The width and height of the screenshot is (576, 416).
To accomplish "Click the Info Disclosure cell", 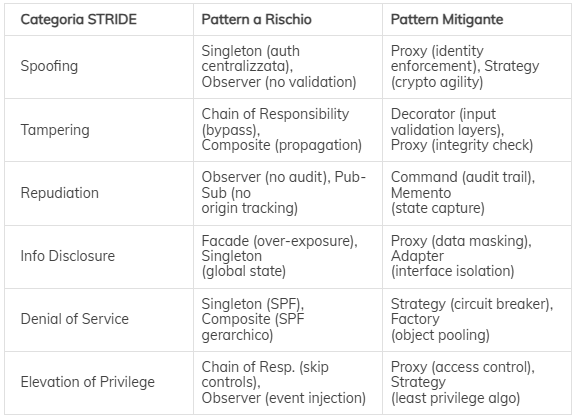I will click(99, 257).
